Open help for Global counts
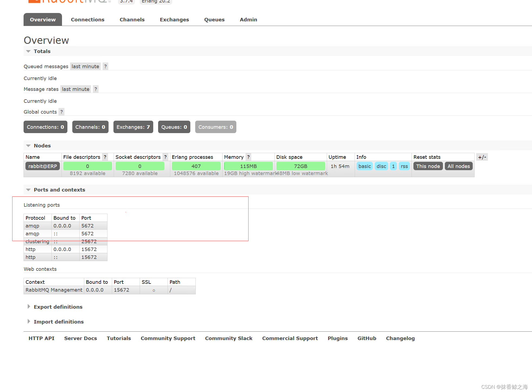Screen dimensions: 532x392 [61, 112]
